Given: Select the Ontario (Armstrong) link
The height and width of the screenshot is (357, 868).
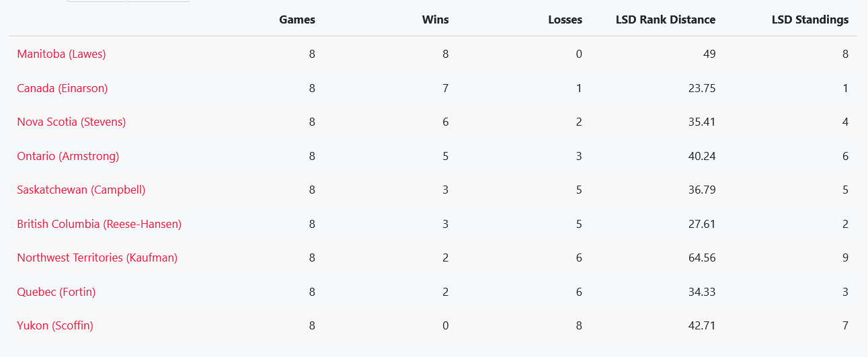Looking at the screenshot, I should [x=68, y=156].
